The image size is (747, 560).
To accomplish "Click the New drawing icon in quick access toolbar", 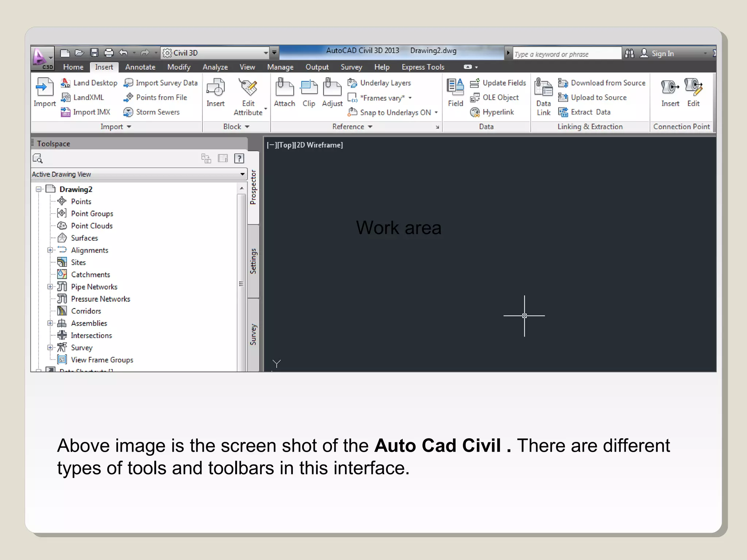I will coord(65,53).
